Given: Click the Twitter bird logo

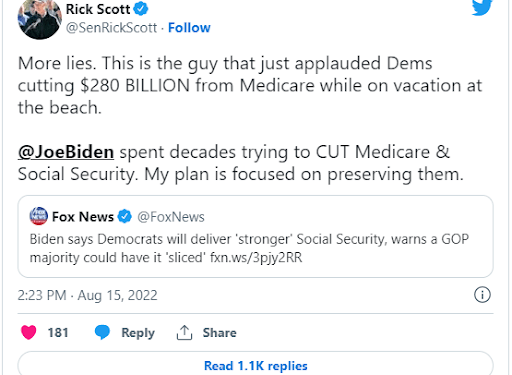Looking at the screenshot, I should click(482, 7).
